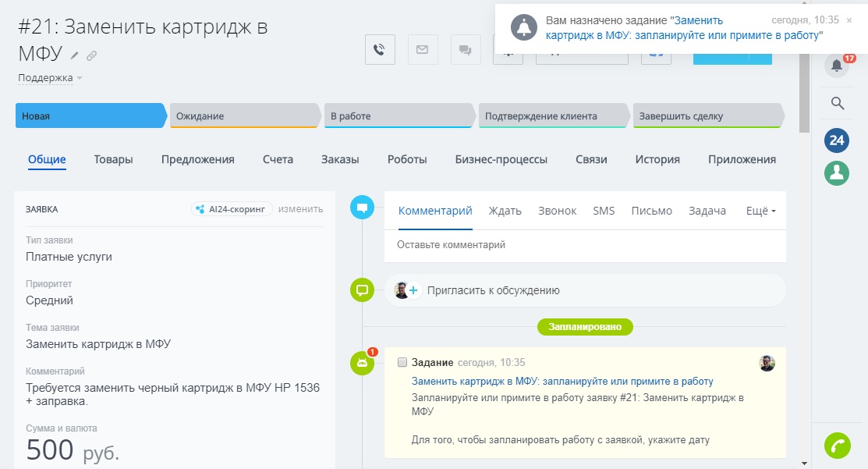This screenshot has height=469, width=868.
Task: Open the Заказы tab
Action: click(340, 159)
